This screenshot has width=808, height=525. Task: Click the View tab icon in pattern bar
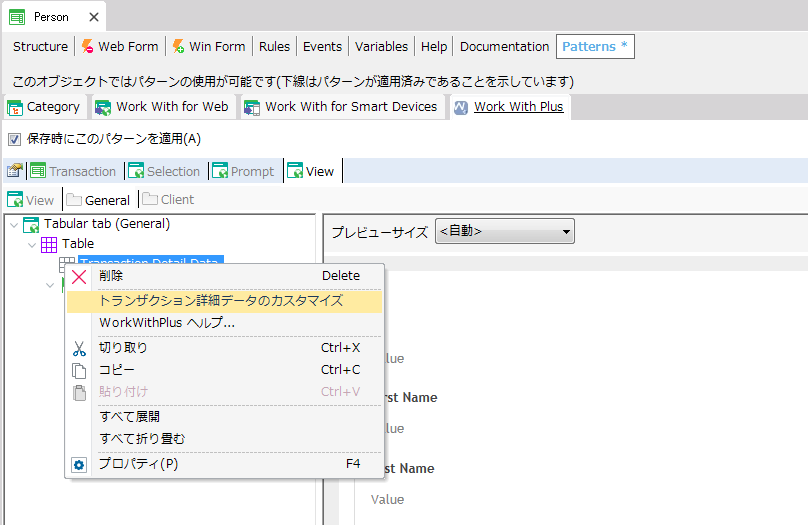[x=295, y=171]
